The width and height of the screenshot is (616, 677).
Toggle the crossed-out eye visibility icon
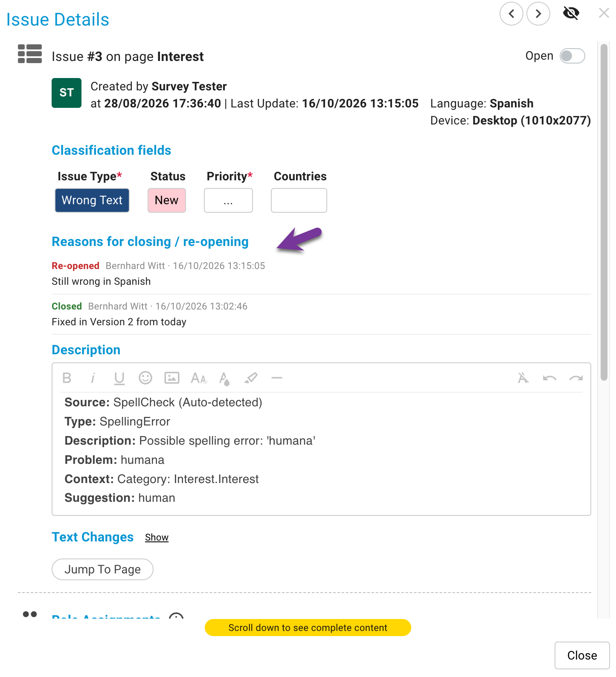(x=571, y=13)
